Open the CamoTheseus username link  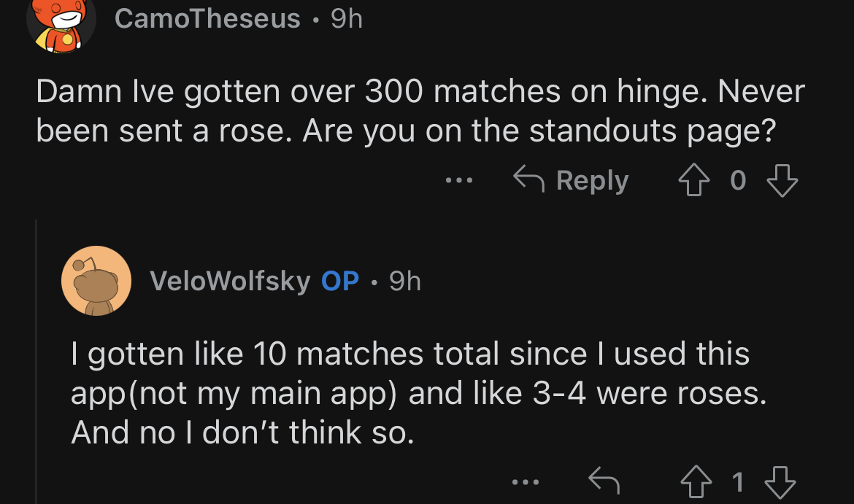207,18
